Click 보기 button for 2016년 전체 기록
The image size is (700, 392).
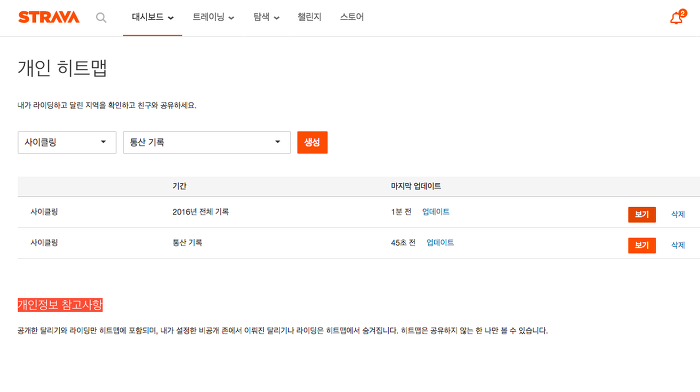(x=642, y=214)
